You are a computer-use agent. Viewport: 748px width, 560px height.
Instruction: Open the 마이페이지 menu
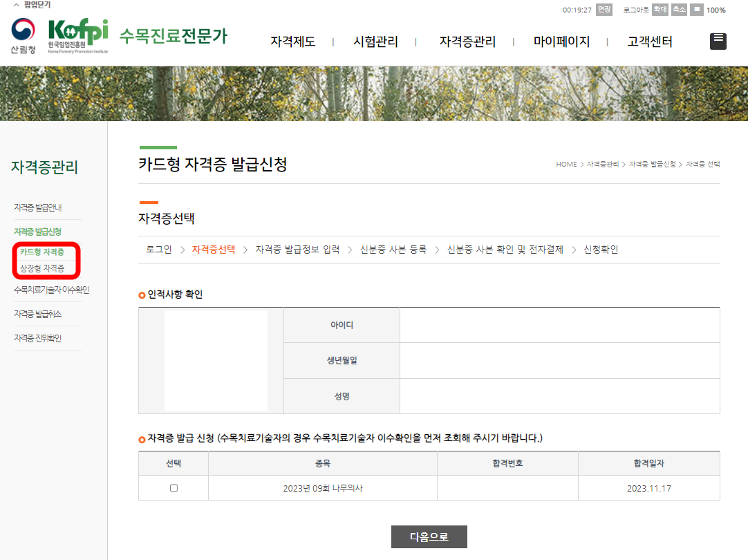click(x=562, y=41)
